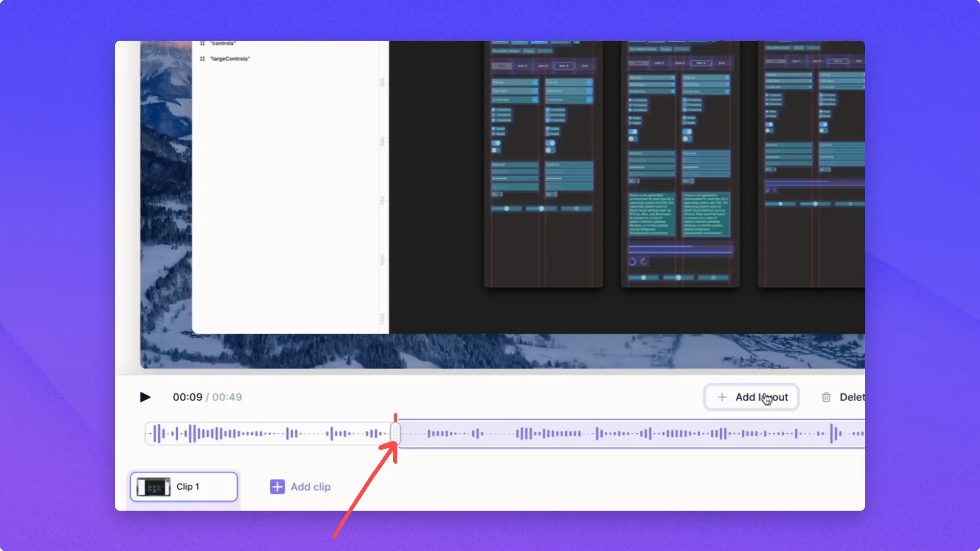Click the 00:09 current time display
Screen dimensions: 980x551
coord(187,397)
